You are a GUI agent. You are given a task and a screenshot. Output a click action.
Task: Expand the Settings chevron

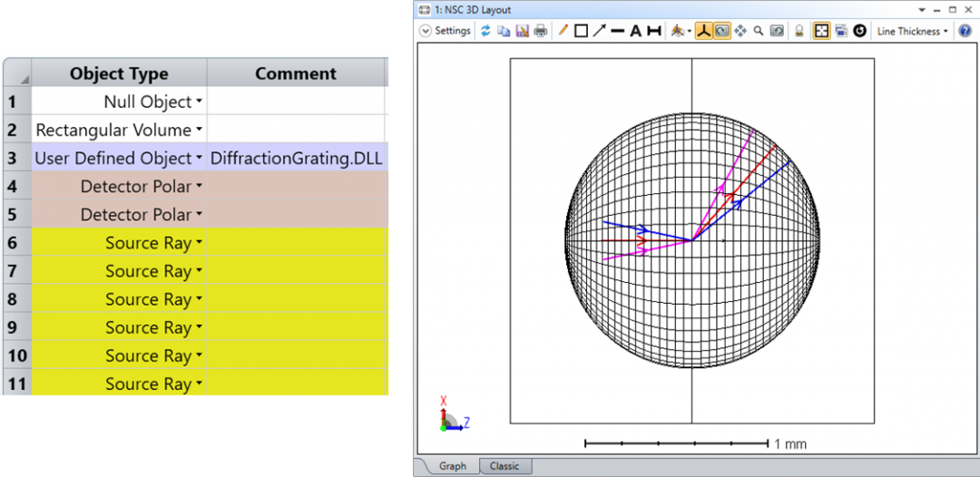[426, 31]
